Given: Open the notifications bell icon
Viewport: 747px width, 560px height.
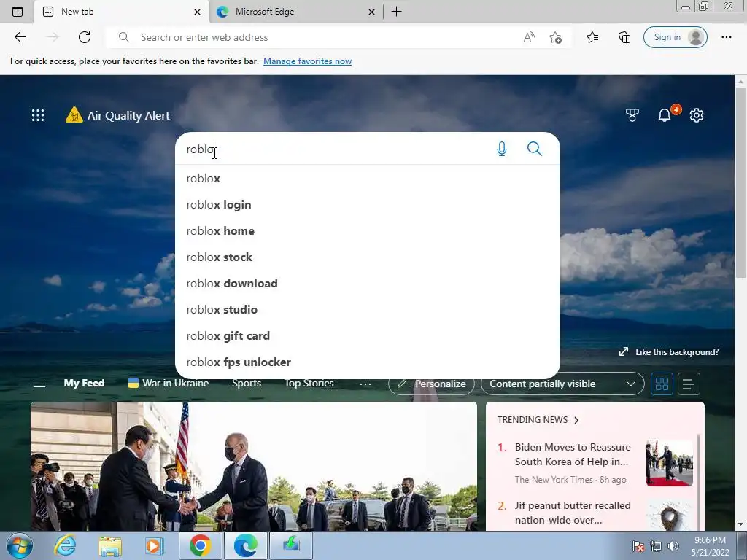Looking at the screenshot, I should 664,114.
